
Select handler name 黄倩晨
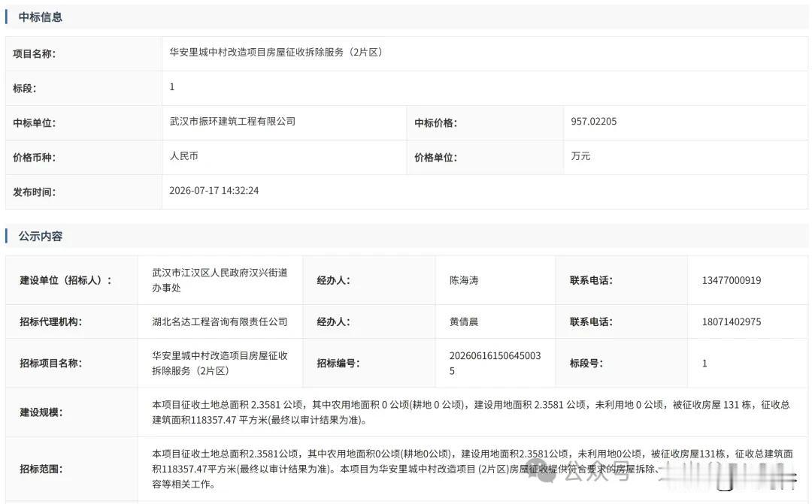pos(464,322)
